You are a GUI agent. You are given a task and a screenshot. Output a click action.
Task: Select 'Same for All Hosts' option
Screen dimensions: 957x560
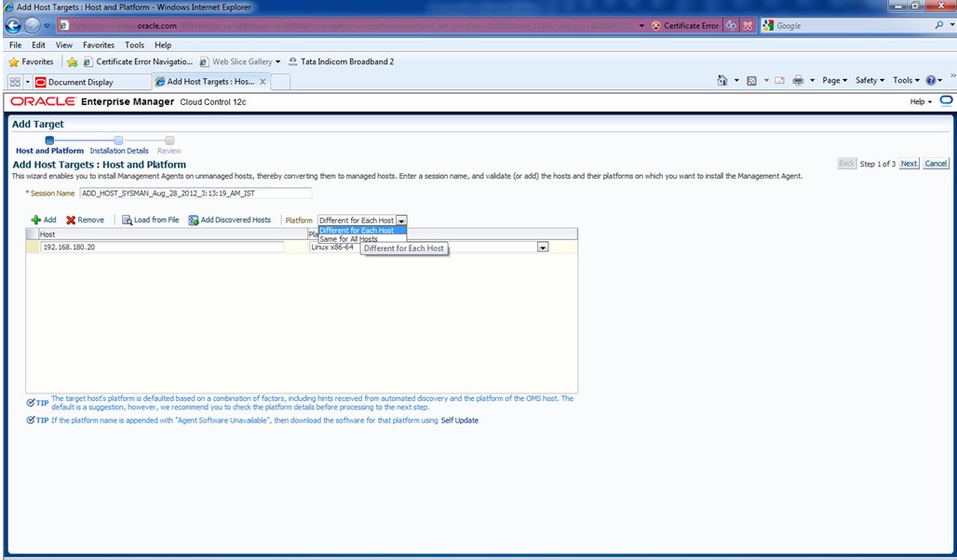(348, 239)
